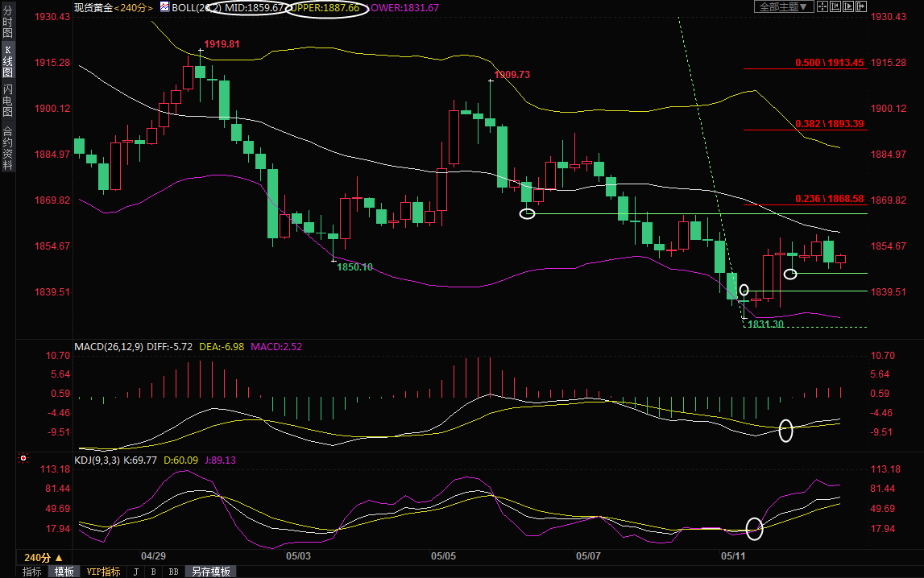This screenshot has height=578, width=924.
Task: Expand the 240分 period selector at bottom left
Action: [x=43, y=558]
